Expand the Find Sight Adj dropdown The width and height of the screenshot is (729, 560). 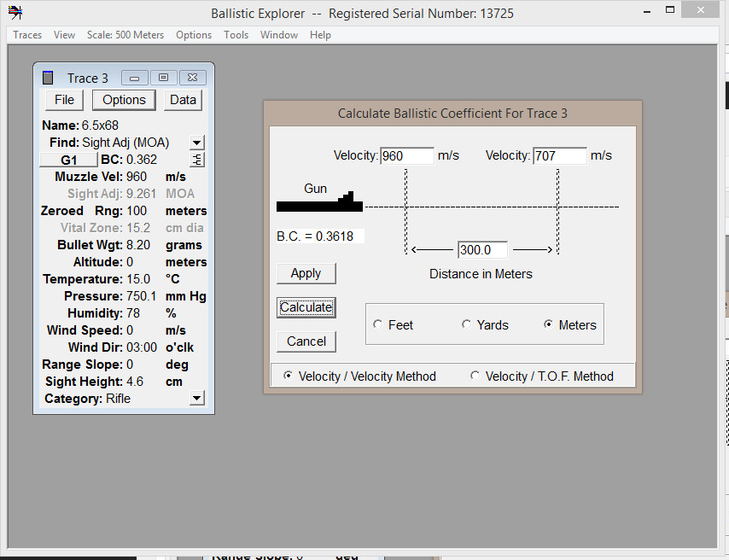click(x=197, y=143)
